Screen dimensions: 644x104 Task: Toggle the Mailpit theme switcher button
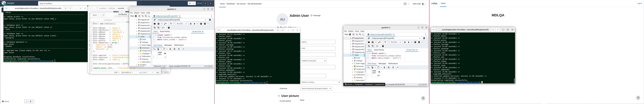(x=31, y=101)
